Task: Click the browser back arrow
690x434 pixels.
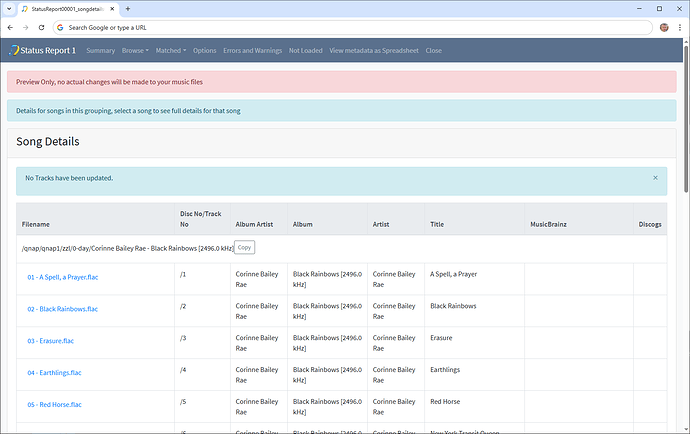Action: point(10,27)
